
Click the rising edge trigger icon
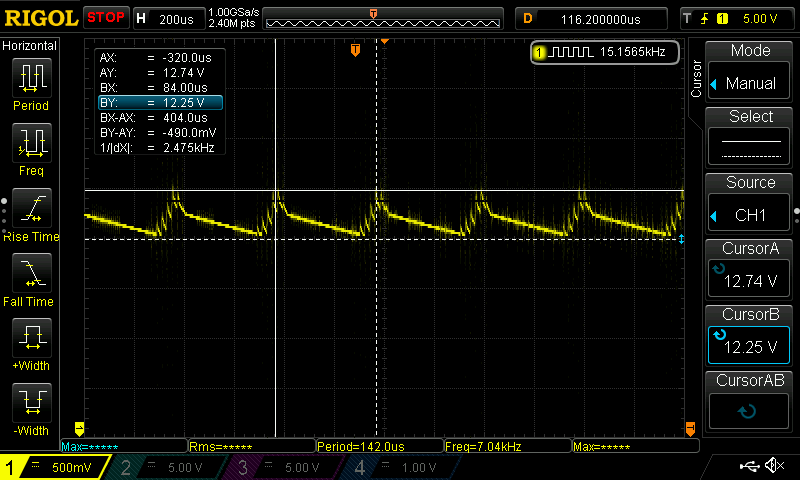point(705,19)
